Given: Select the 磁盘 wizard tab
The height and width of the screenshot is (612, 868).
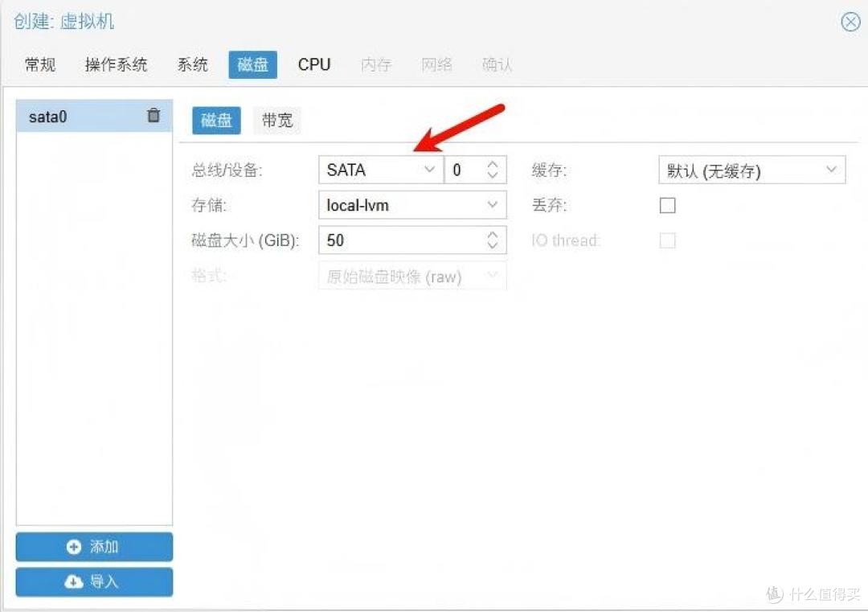Looking at the screenshot, I should 252,65.
